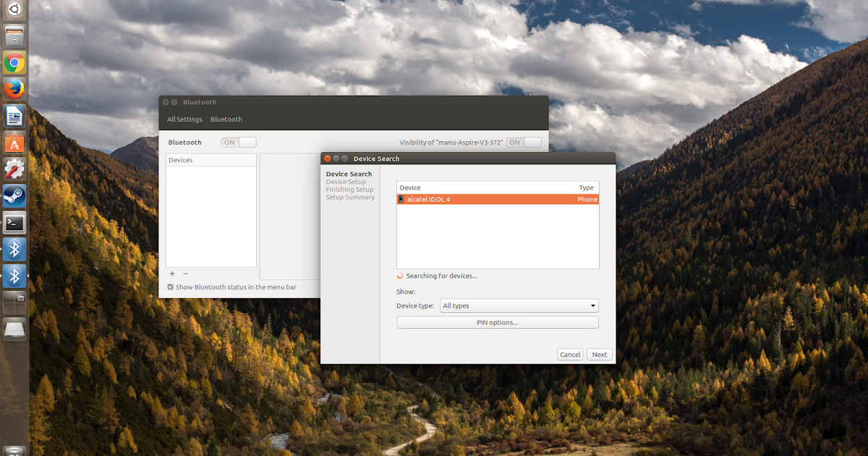868x456 pixels.
Task: Select the Bluetooth tab in the header bar
Action: 226,119
